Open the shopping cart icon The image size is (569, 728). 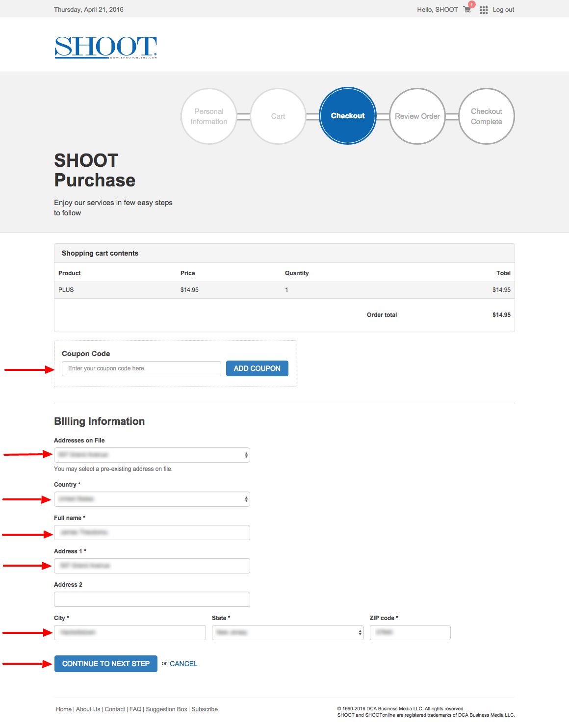[x=467, y=9]
